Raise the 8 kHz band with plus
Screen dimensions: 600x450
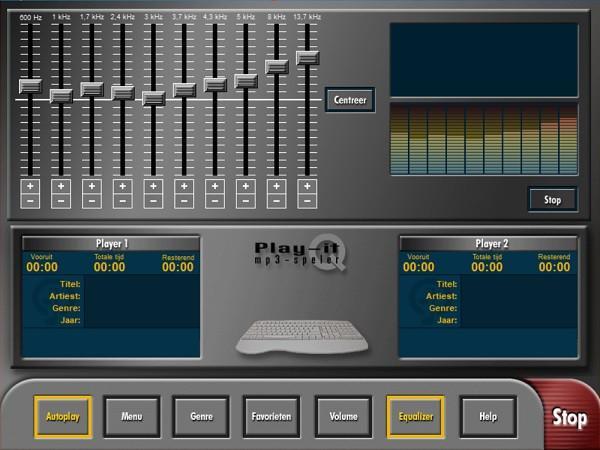click(277, 186)
